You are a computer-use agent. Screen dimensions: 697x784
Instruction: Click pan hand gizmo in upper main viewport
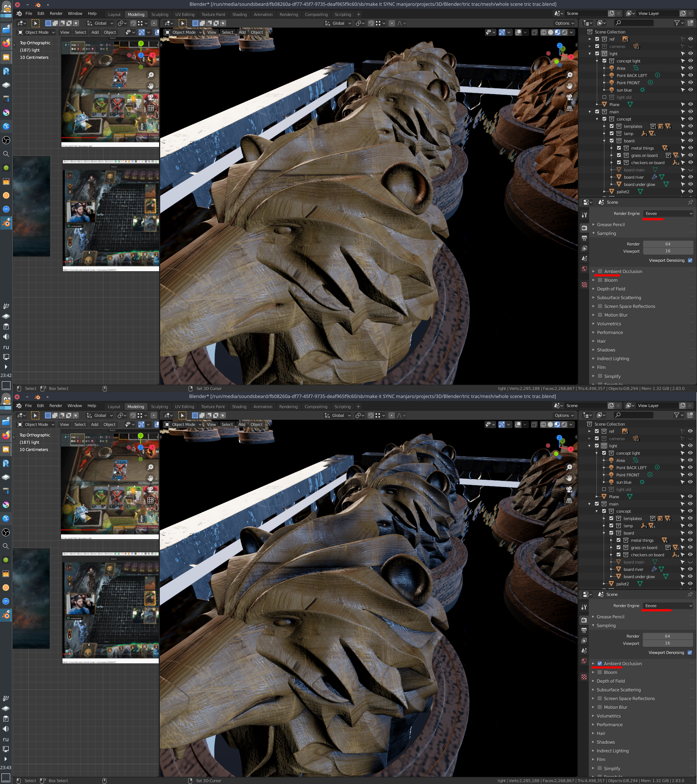pyautogui.click(x=570, y=86)
